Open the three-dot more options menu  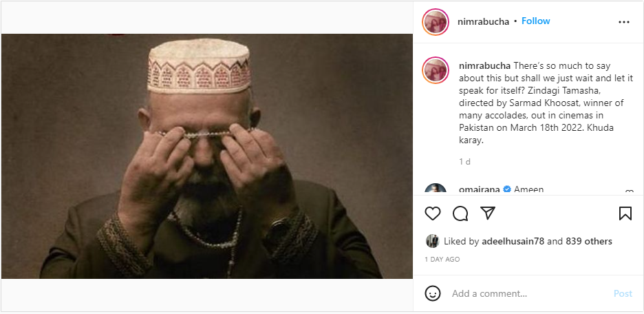coord(624,22)
